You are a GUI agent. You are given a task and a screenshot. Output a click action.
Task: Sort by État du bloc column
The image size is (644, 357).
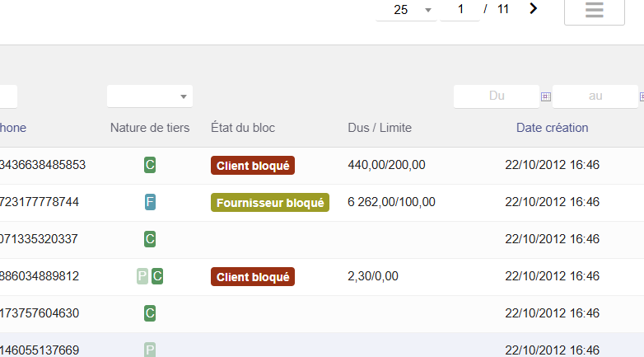(x=243, y=128)
